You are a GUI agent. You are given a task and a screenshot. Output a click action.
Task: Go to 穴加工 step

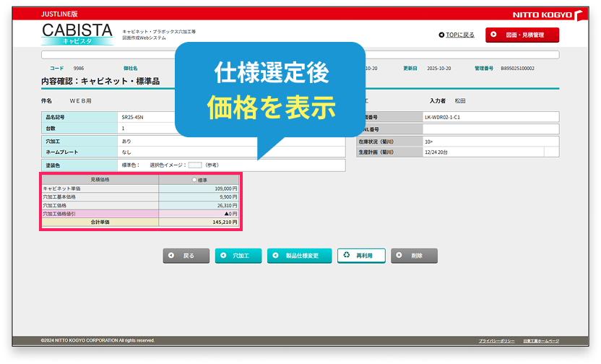[238, 256]
